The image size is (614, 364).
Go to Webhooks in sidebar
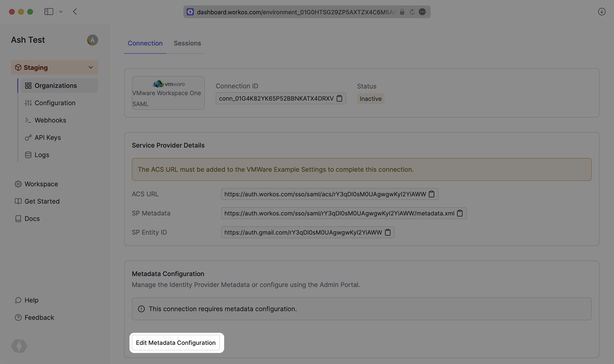click(x=50, y=120)
